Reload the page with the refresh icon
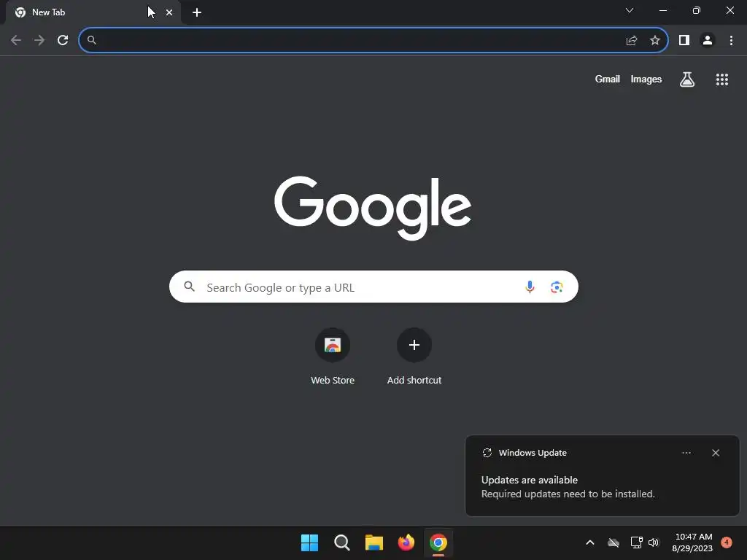This screenshot has height=560, width=747. coord(63,40)
